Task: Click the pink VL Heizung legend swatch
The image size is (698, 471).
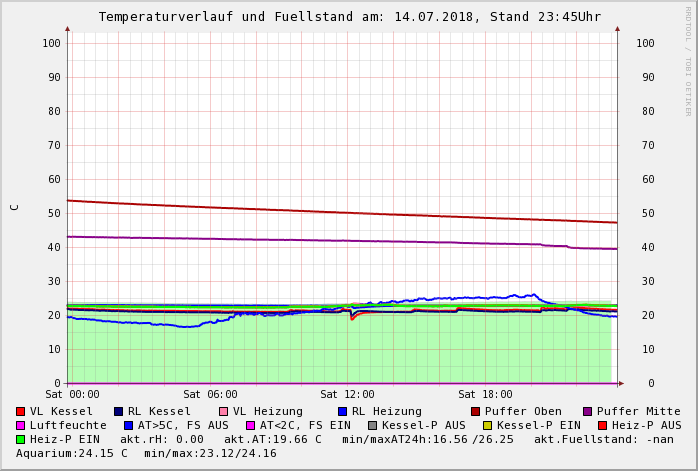Action: pyautogui.click(x=224, y=412)
